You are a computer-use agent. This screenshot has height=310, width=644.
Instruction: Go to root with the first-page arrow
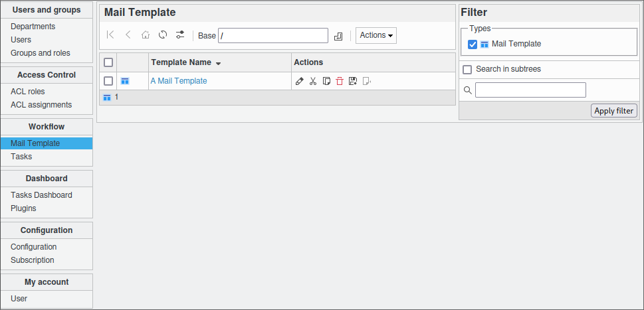click(110, 35)
